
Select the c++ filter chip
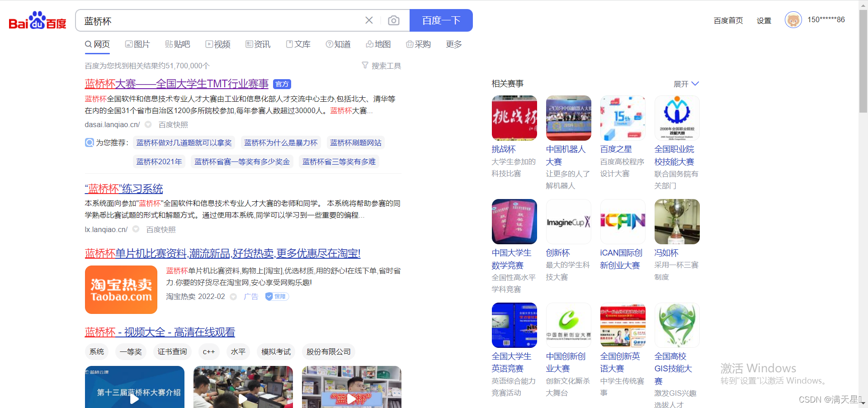pyautogui.click(x=209, y=352)
